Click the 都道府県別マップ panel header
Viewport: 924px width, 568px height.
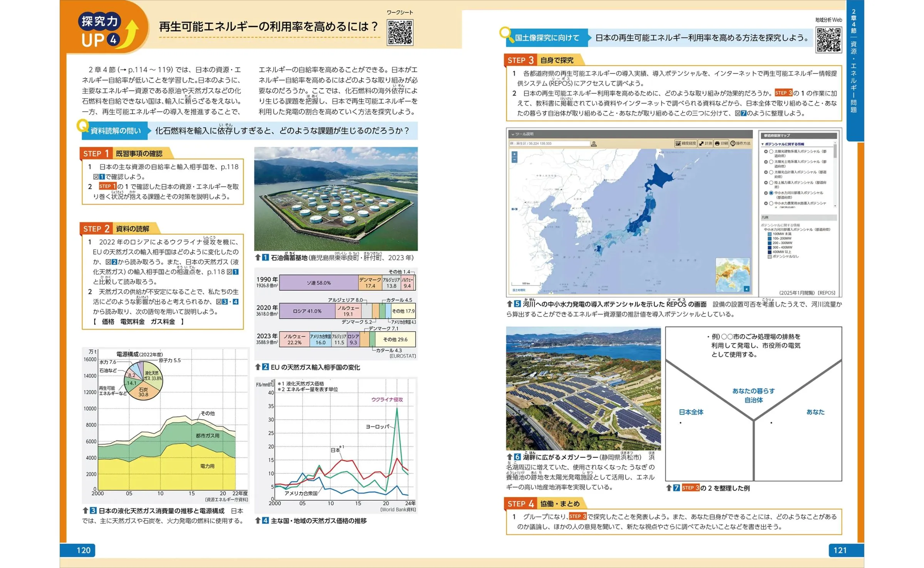pos(798,136)
